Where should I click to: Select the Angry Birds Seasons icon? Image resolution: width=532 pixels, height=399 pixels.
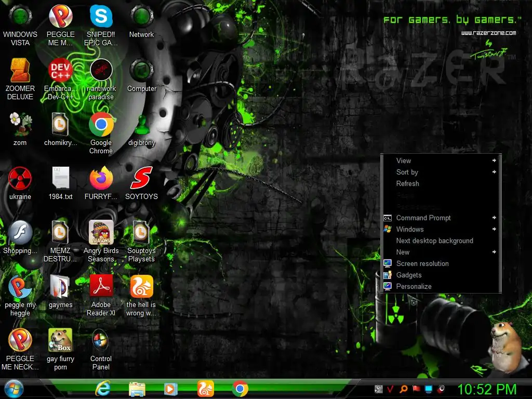tap(101, 241)
